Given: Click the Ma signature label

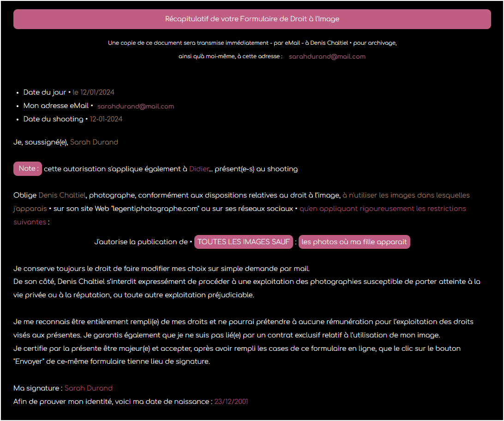Looking at the screenshot, I should [37, 388].
